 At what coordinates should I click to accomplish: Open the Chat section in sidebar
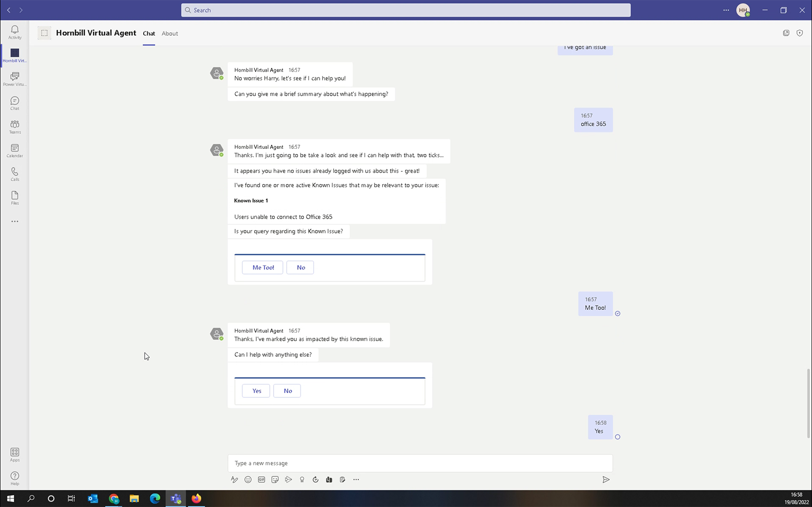15,103
